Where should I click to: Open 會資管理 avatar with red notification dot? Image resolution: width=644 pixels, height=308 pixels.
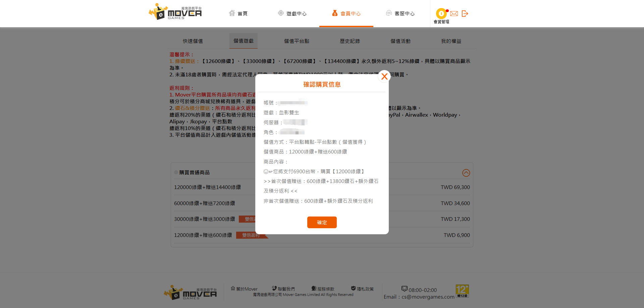tap(441, 13)
